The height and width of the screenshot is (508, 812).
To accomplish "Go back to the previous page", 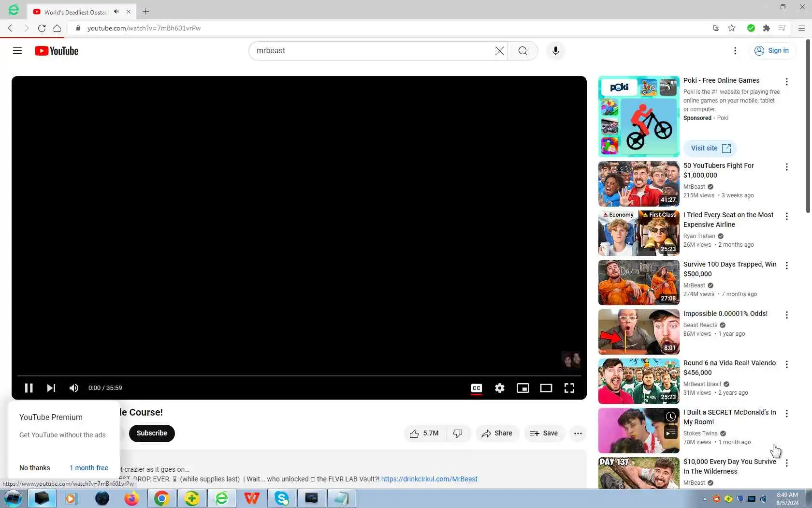I will coord(10,28).
